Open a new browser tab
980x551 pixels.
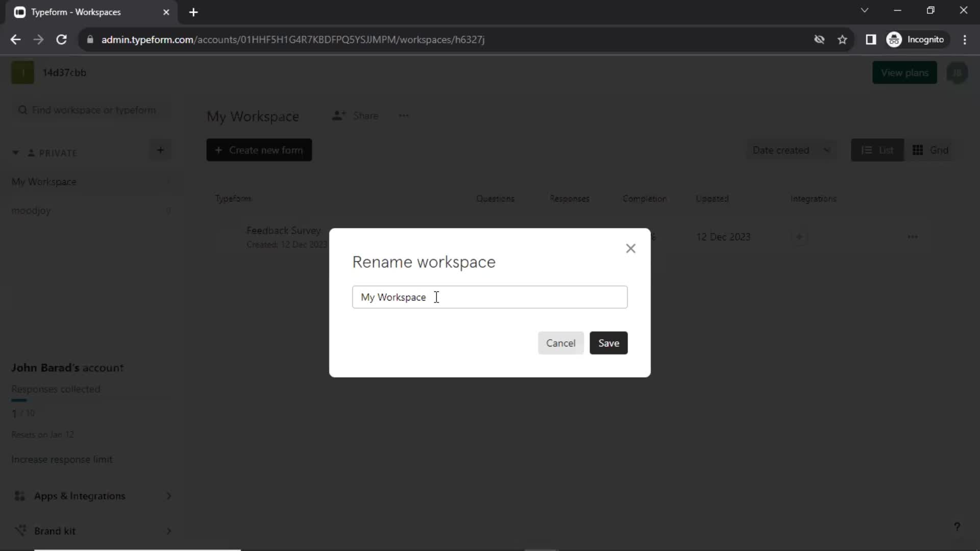click(x=193, y=12)
